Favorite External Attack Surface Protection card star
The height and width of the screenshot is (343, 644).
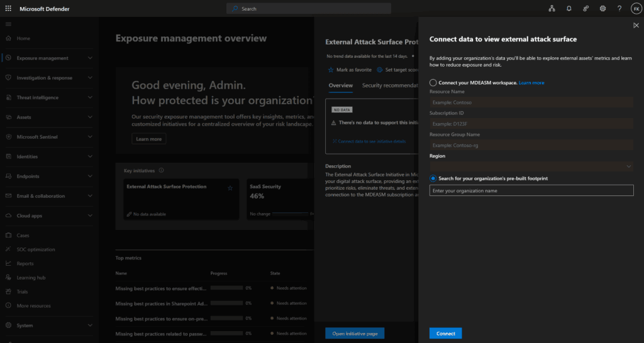230,188
